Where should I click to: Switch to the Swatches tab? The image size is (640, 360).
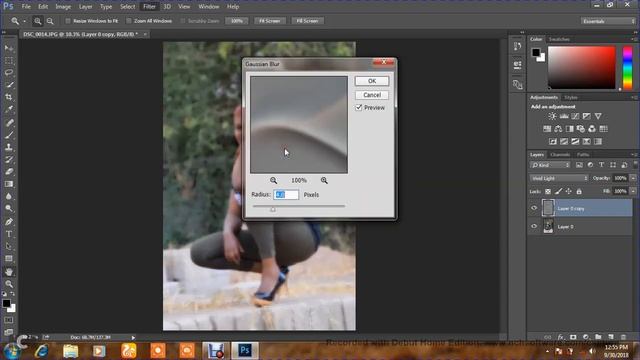click(559, 39)
